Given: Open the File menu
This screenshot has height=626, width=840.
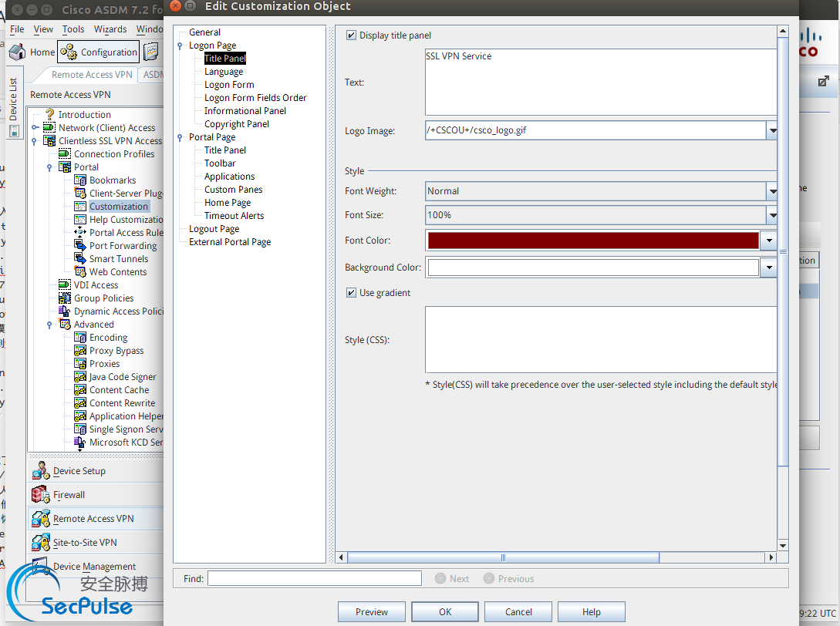Looking at the screenshot, I should [17, 29].
